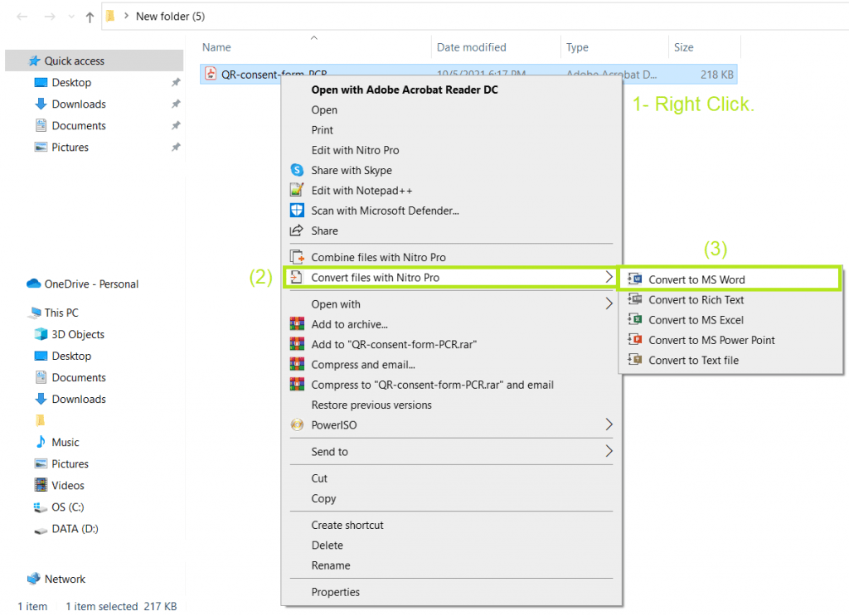Click the PowerISO disc icon
849x616 pixels.
click(297, 425)
